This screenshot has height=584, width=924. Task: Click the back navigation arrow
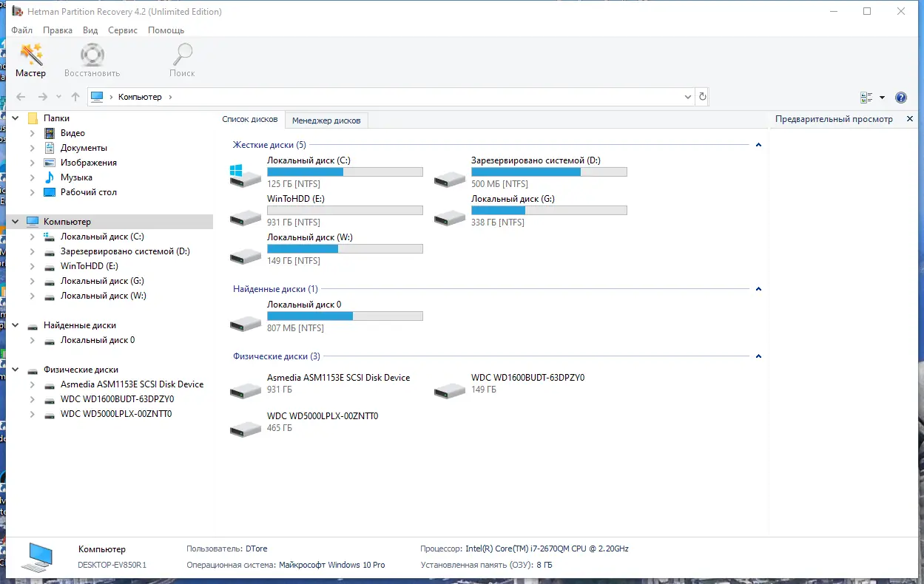[x=21, y=97]
